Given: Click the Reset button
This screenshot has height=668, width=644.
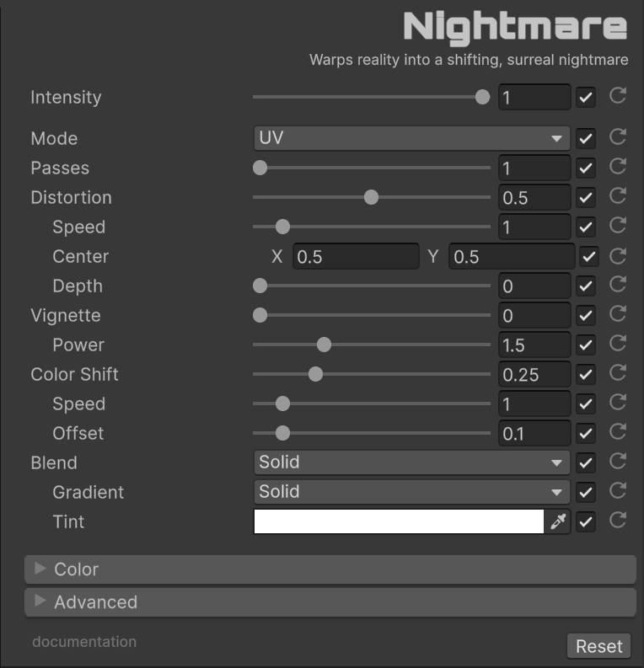Looking at the screenshot, I should point(598,646).
